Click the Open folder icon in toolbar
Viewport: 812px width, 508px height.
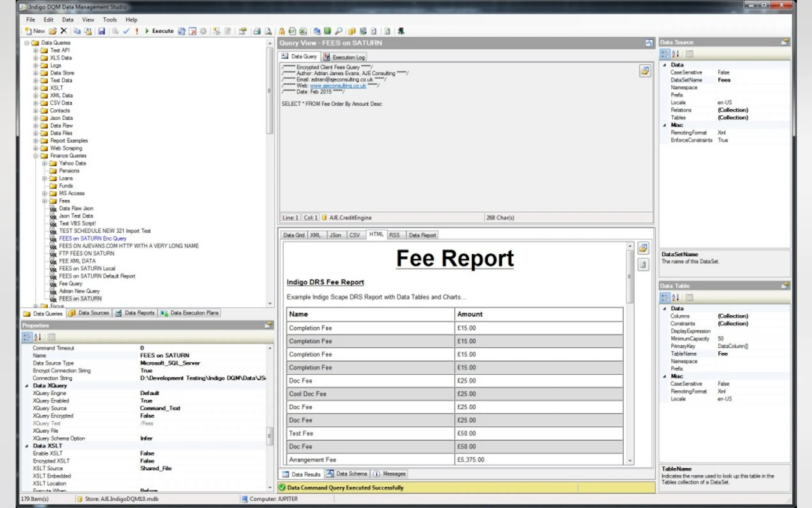[52, 31]
